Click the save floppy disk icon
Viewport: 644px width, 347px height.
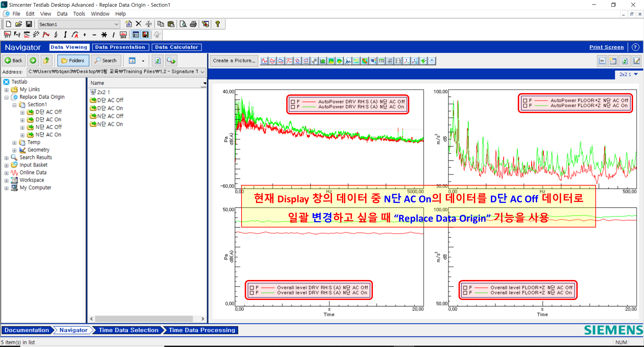29,24
